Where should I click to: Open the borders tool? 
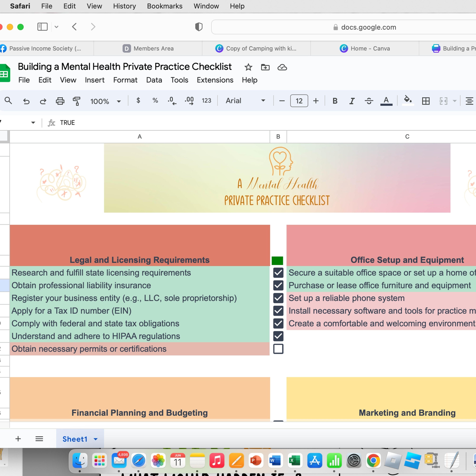tap(426, 101)
